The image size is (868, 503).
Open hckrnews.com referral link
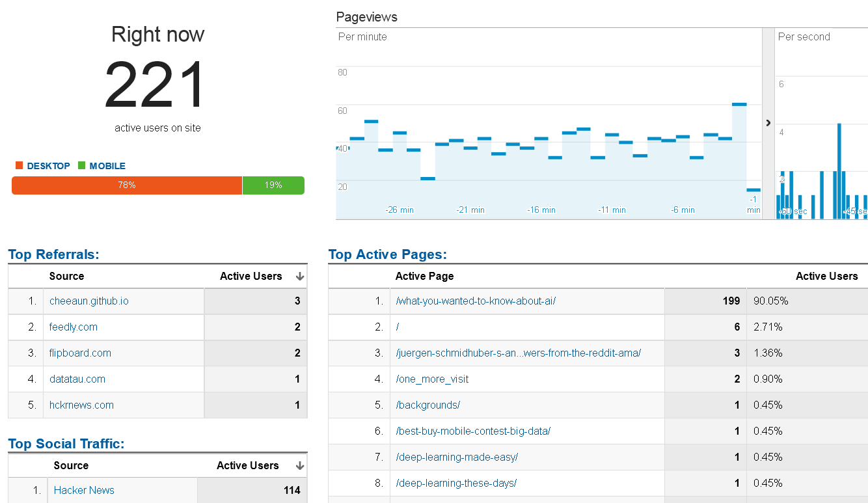tap(81, 405)
